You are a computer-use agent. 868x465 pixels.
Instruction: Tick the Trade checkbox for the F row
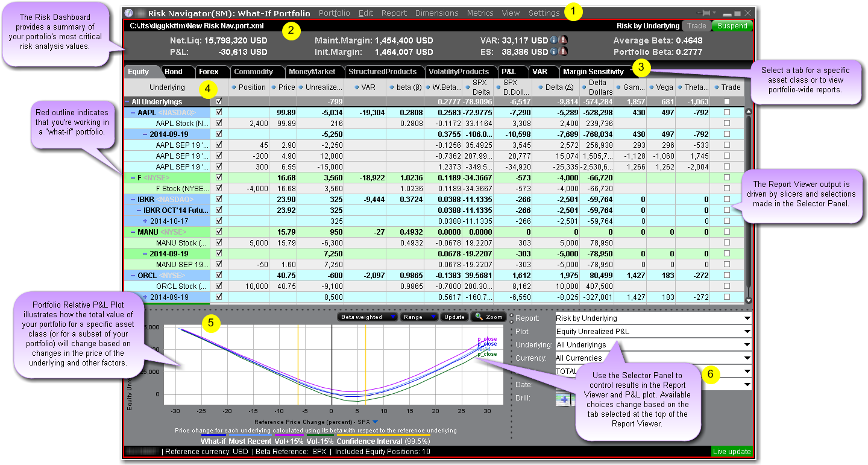[x=728, y=177]
